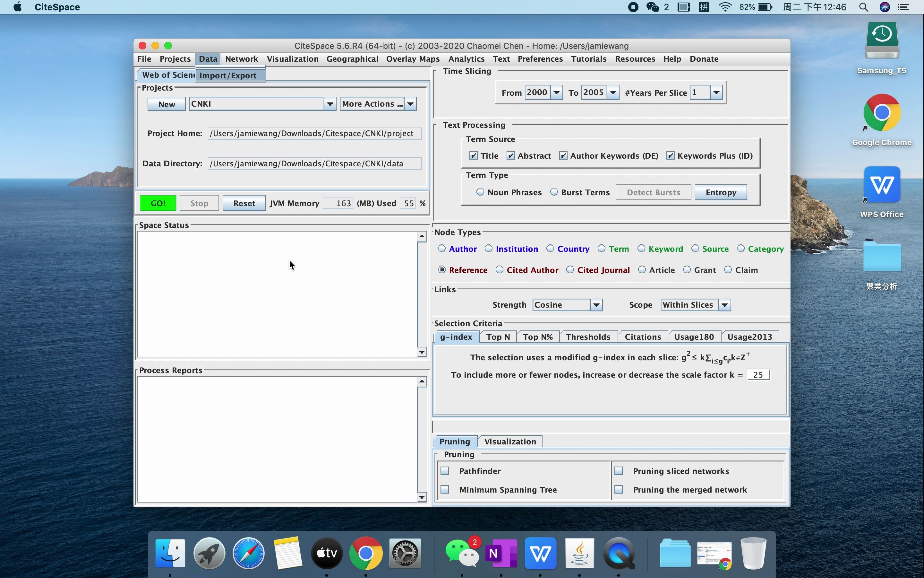Enable Pruning sliced networks

coord(619,471)
